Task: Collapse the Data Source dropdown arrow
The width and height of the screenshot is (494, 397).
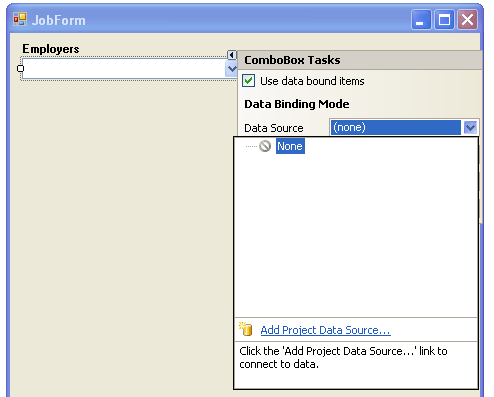Action: (470, 127)
